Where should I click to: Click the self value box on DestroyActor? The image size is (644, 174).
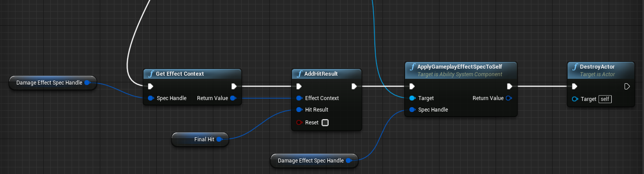(x=605, y=99)
